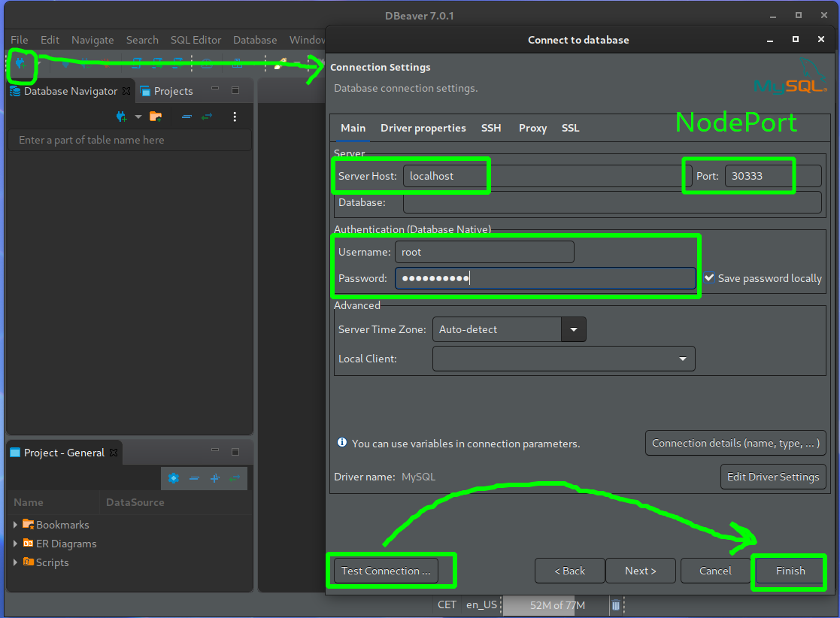Create new folder in Database Navigator
Screen dimensions: 840x618
tap(156, 117)
